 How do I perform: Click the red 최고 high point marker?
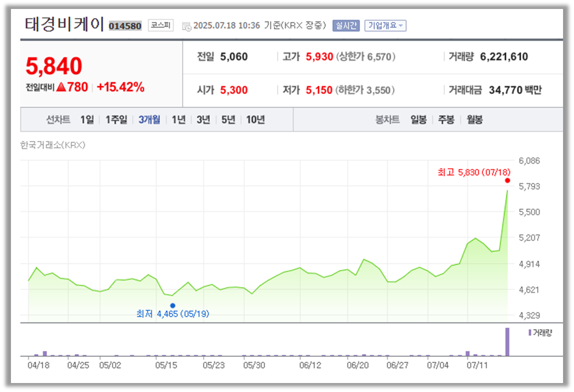point(507,180)
